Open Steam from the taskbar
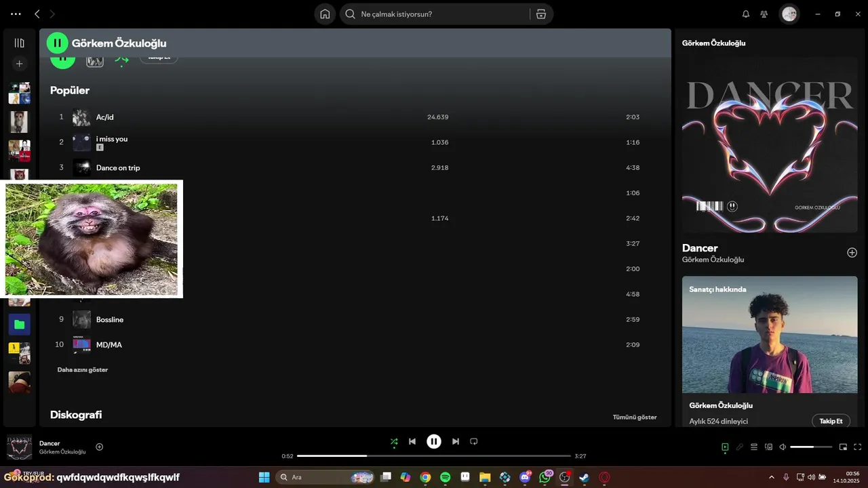The height and width of the screenshot is (488, 868). tap(584, 477)
